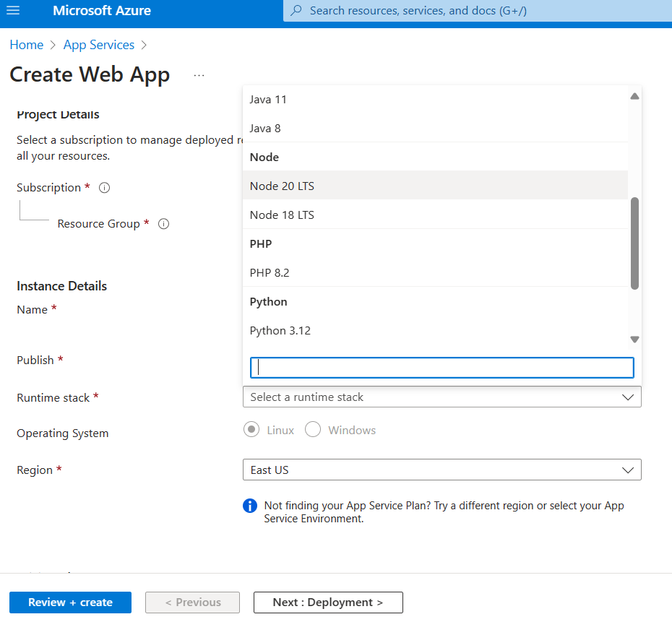The width and height of the screenshot is (672, 622).
Task: Select the Windows operating system option
Action: 313,431
